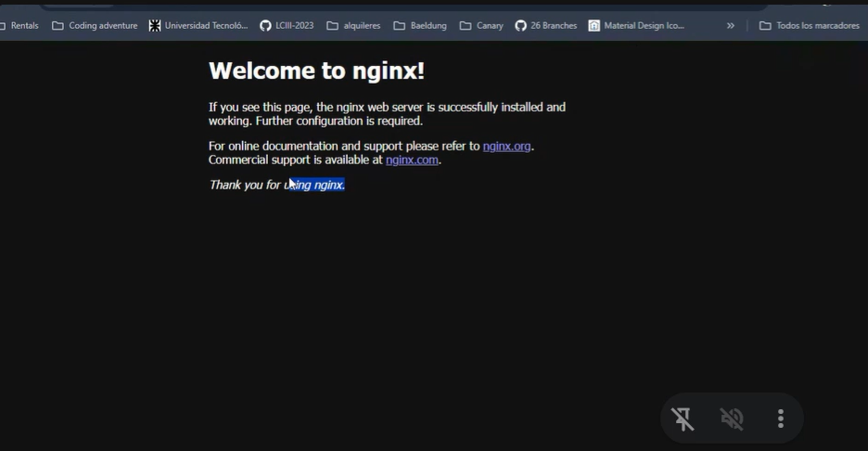868x451 pixels.
Task: Open the three-dot more options menu
Action: click(x=781, y=419)
